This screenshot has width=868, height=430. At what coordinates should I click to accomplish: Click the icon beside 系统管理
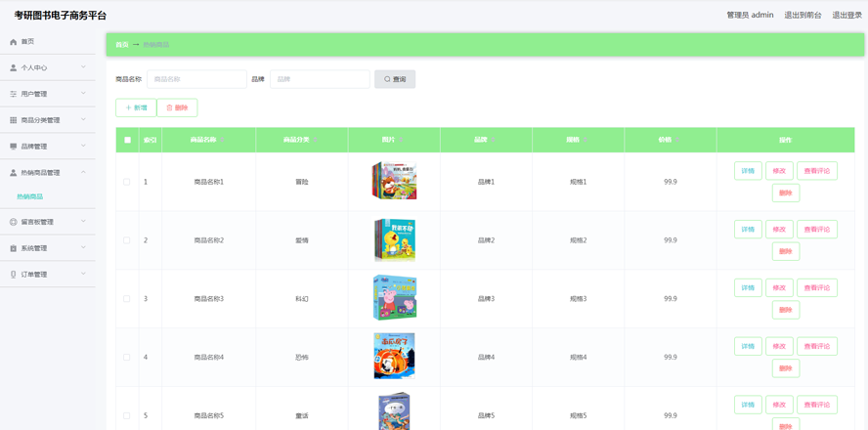(x=14, y=248)
